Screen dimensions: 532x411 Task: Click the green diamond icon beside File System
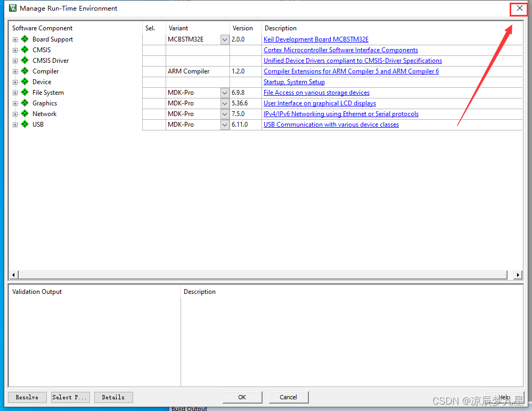pos(25,92)
